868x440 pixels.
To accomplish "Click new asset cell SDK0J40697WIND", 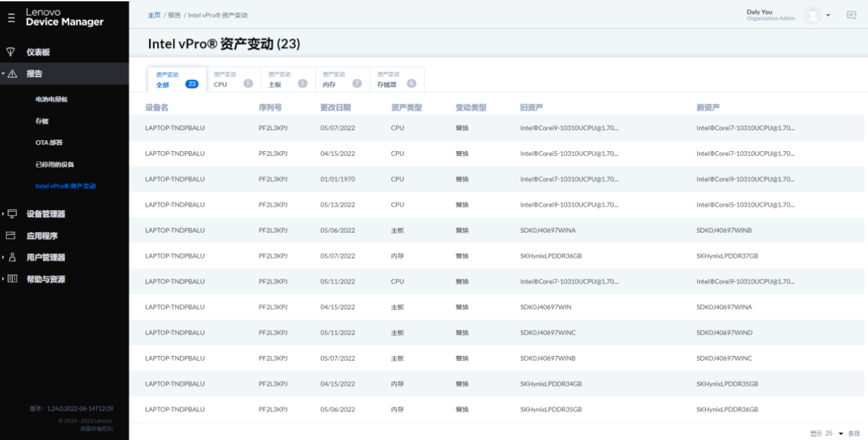I will [724, 333].
